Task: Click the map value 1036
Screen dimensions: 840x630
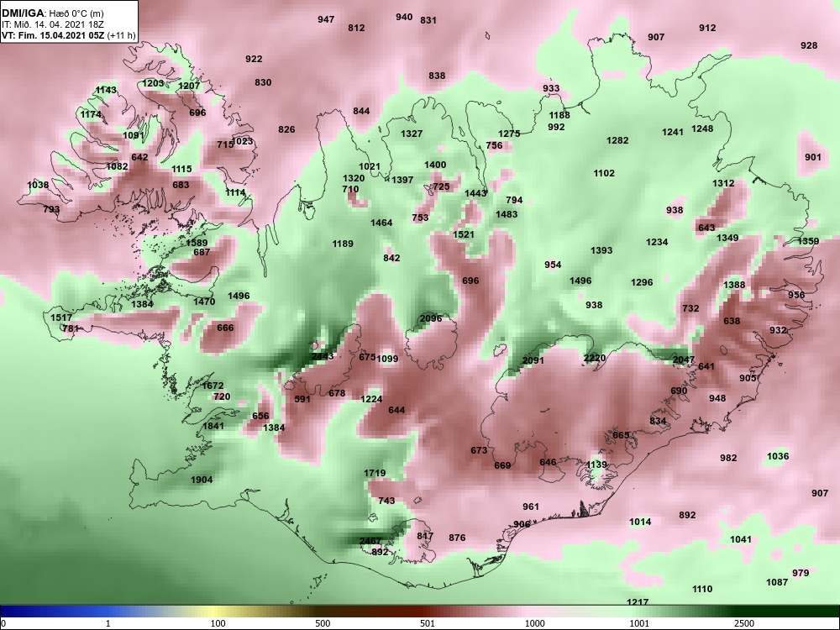Action: [778, 456]
